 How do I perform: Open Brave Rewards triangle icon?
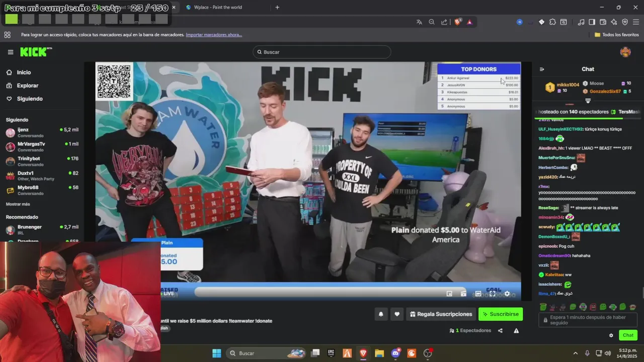469,22
